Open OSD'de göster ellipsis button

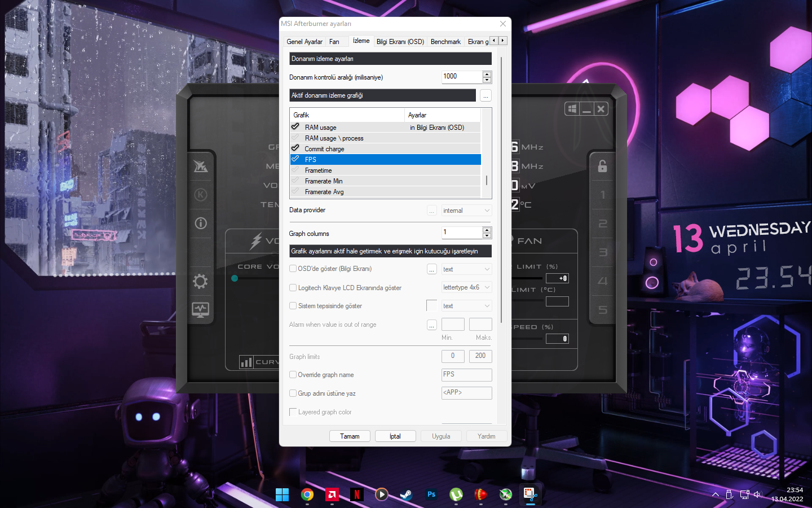click(431, 269)
